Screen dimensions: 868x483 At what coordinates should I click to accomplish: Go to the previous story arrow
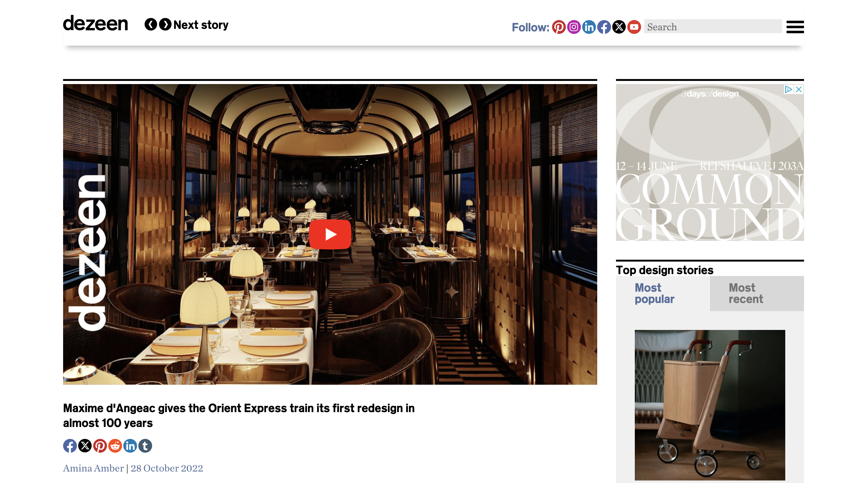click(x=151, y=25)
